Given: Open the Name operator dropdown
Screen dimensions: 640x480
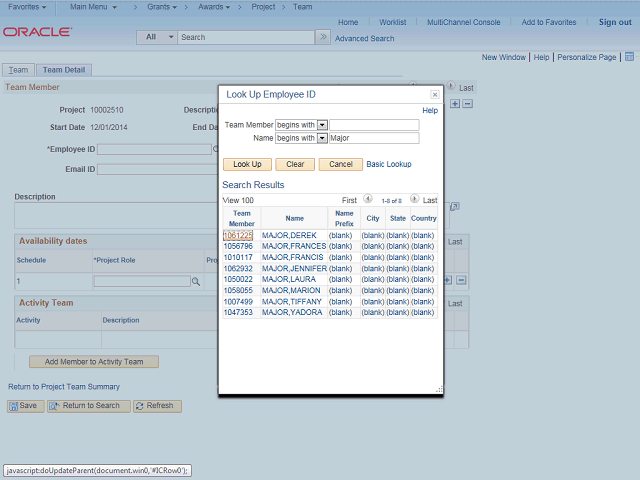Looking at the screenshot, I should pyautogui.click(x=322, y=138).
